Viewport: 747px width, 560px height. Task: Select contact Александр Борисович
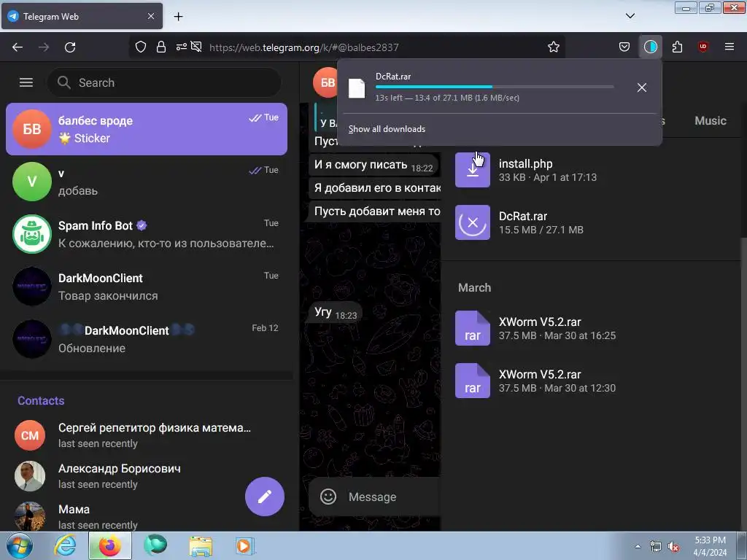coord(147,476)
